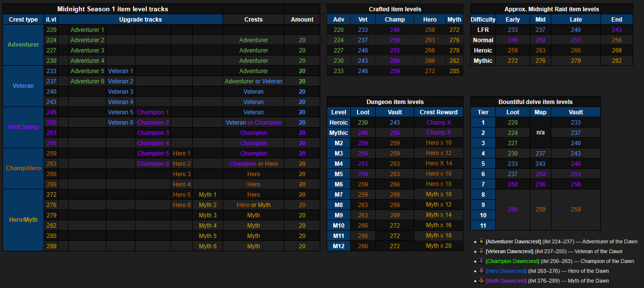Select the Myth x 20 crest reward cell

click(x=438, y=246)
